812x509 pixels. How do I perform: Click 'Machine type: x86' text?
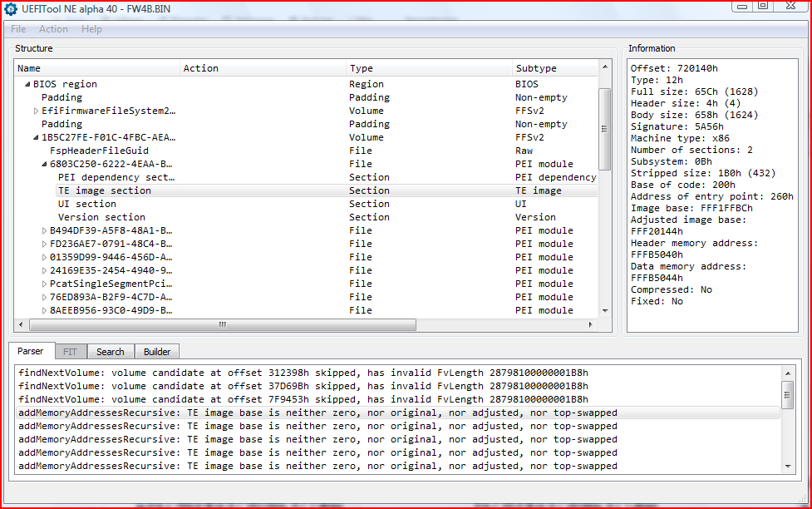point(680,138)
